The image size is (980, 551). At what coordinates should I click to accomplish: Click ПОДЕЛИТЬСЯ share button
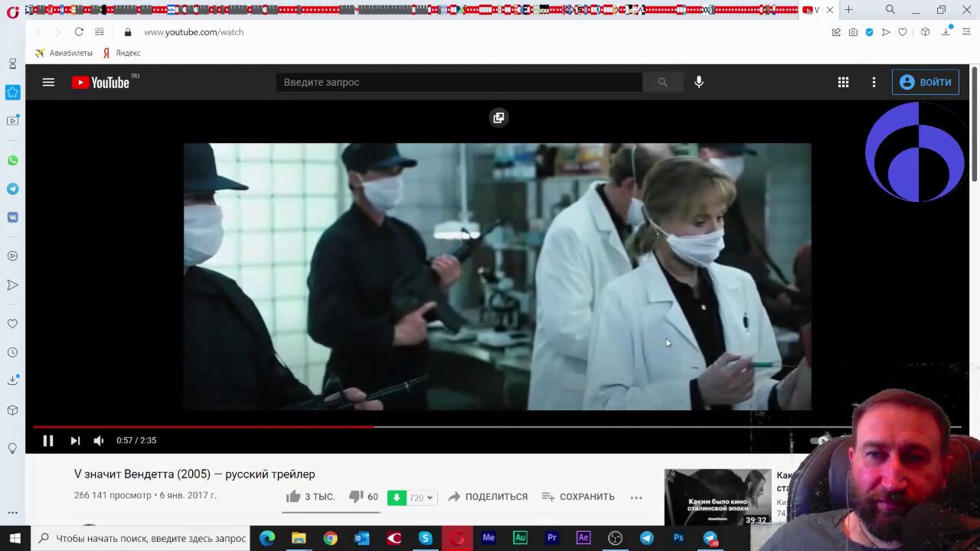pos(488,497)
